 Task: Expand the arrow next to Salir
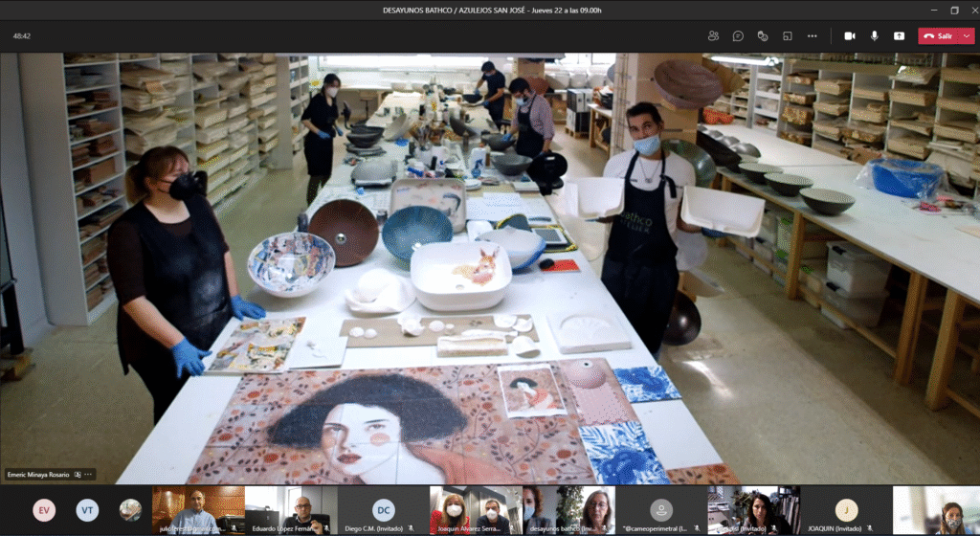click(x=967, y=35)
